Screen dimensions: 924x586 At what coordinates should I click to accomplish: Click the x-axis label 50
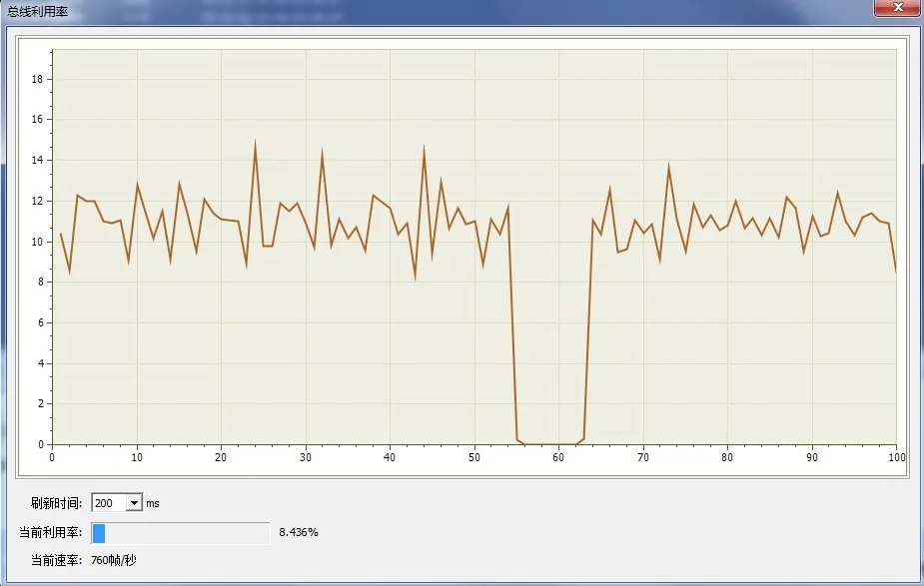click(474, 457)
